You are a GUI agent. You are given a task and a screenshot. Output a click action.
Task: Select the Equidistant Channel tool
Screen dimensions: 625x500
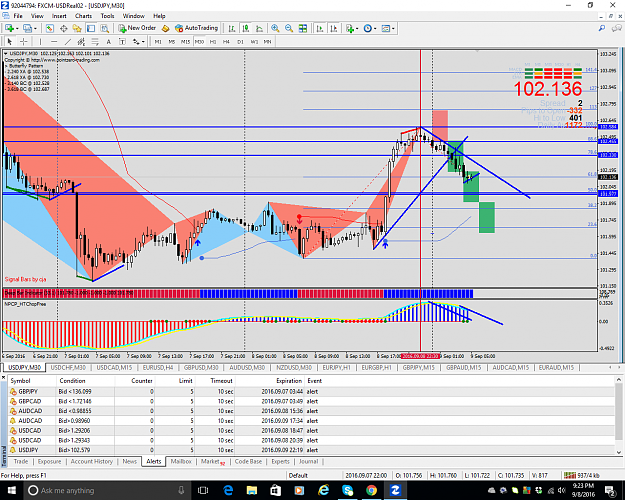[x=81, y=41]
